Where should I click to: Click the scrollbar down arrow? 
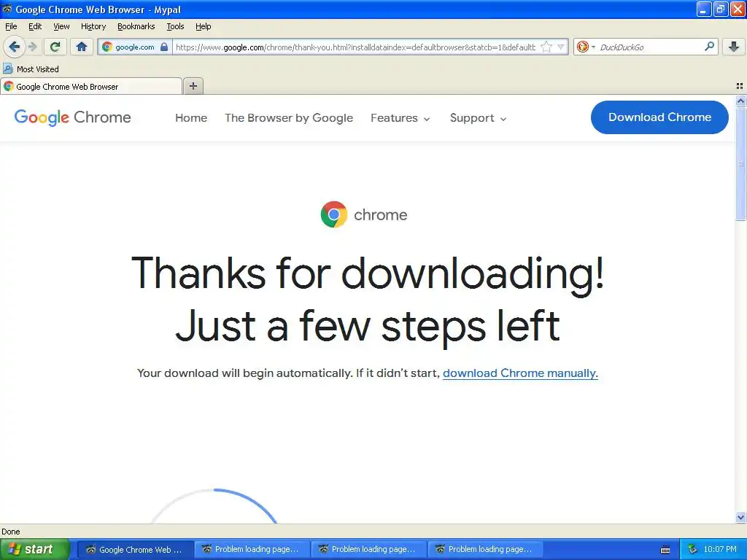[740, 517]
